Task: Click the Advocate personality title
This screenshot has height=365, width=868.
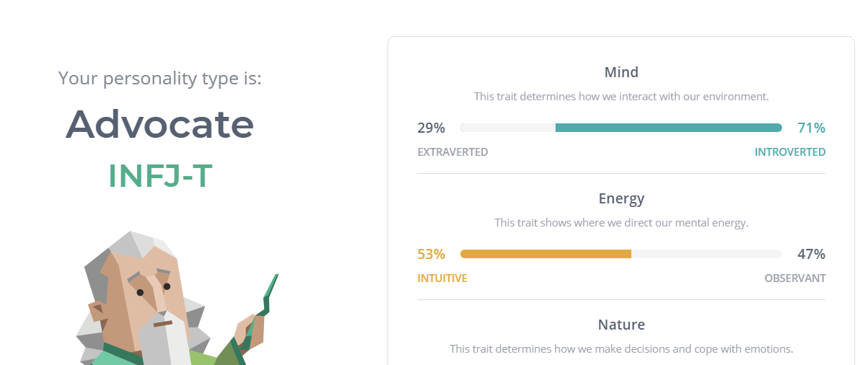Action: [x=159, y=124]
